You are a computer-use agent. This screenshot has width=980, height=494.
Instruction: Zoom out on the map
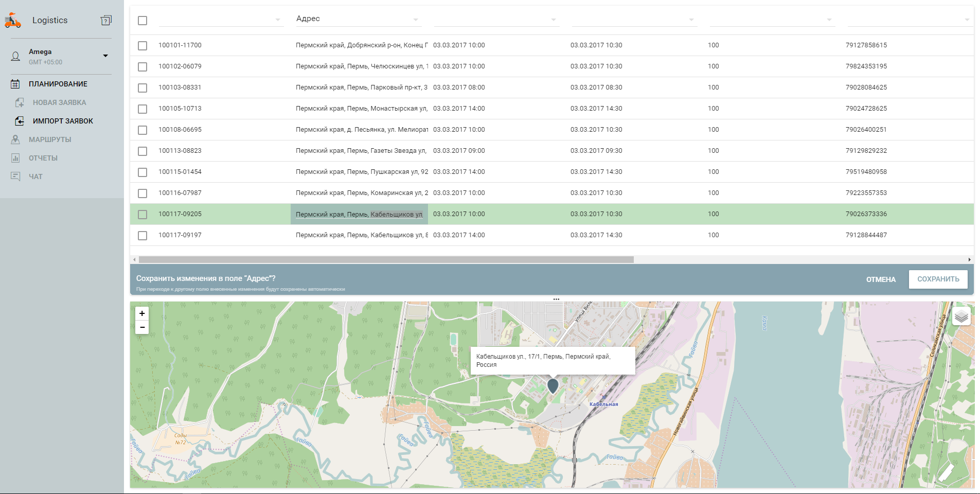(142, 327)
